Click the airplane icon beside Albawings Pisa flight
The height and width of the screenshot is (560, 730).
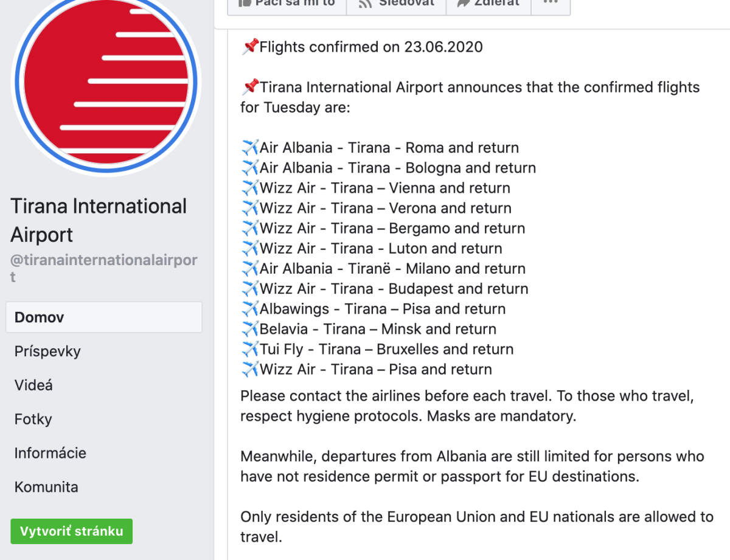(250, 309)
